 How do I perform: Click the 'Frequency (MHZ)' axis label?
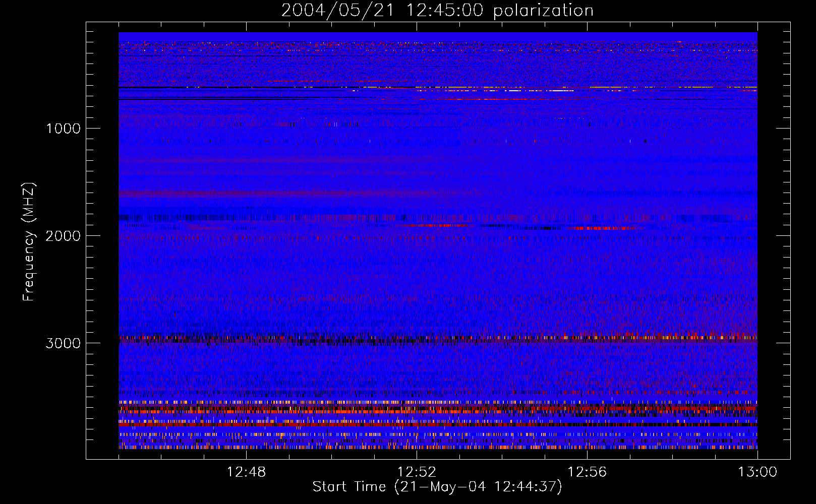point(29,242)
